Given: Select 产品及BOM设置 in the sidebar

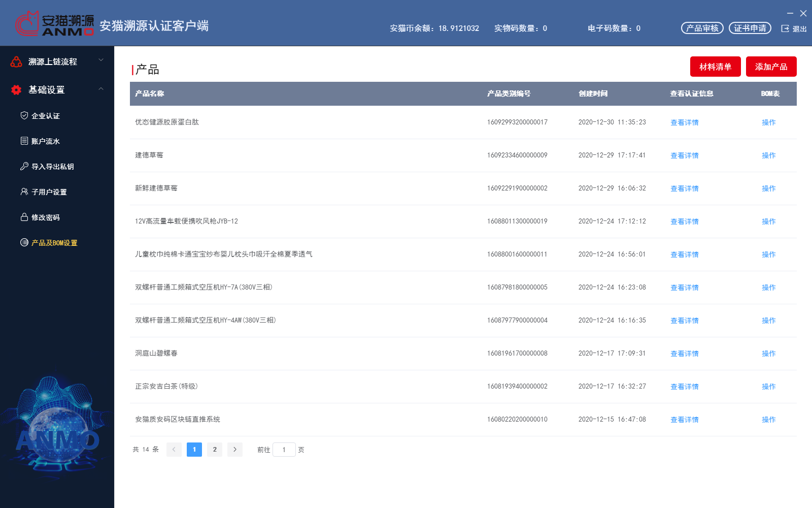Looking at the screenshot, I should coord(54,243).
